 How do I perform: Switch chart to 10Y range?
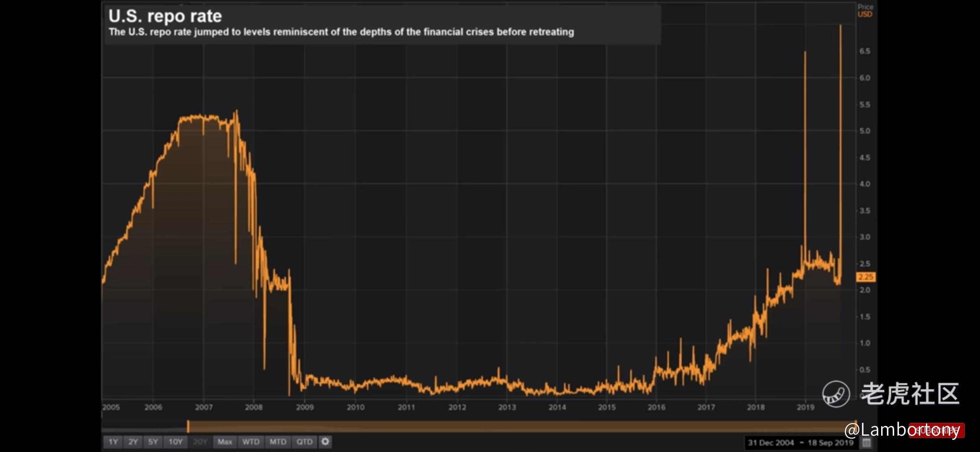[175, 442]
